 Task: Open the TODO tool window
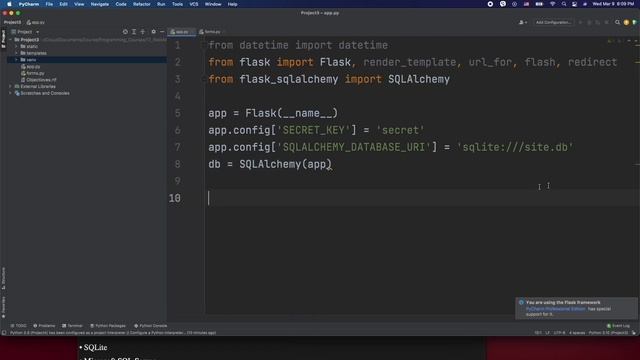(x=18, y=326)
